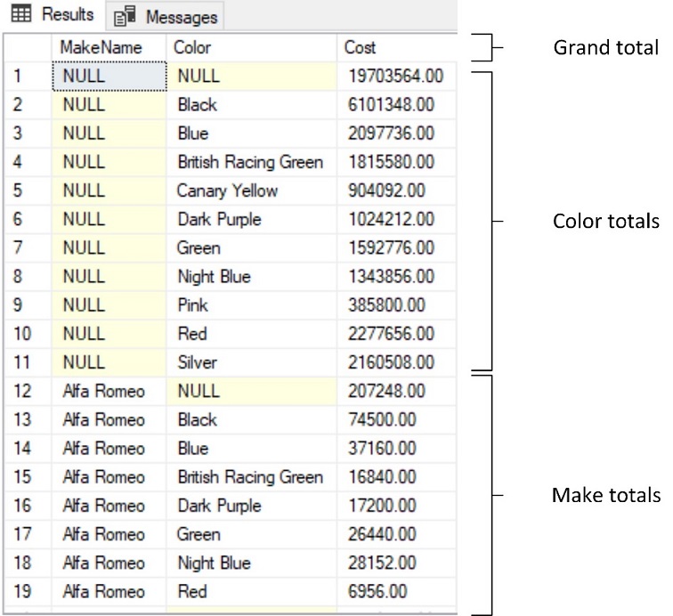Click the British Racing Green cell in row 4
The height and width of the screenshot is (616, 673).
tap(250, 162)
